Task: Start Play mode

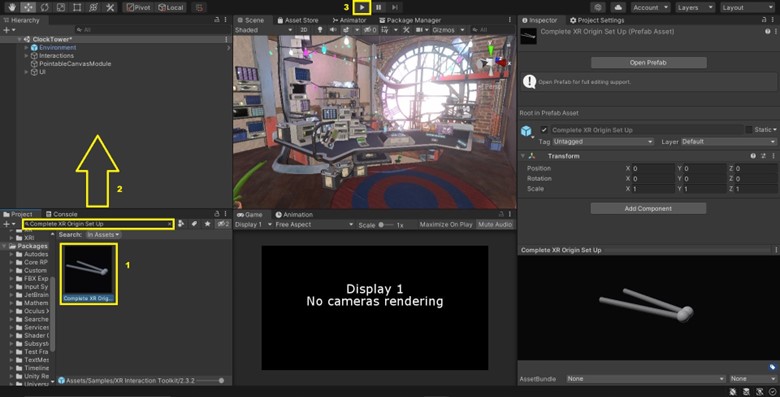Action: tap(362, 7)
